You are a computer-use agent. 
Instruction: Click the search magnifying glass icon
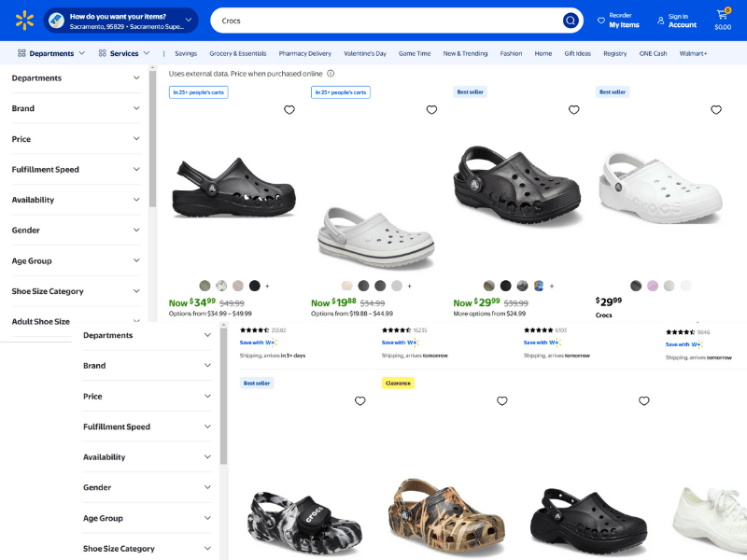[x=570, y=20]
